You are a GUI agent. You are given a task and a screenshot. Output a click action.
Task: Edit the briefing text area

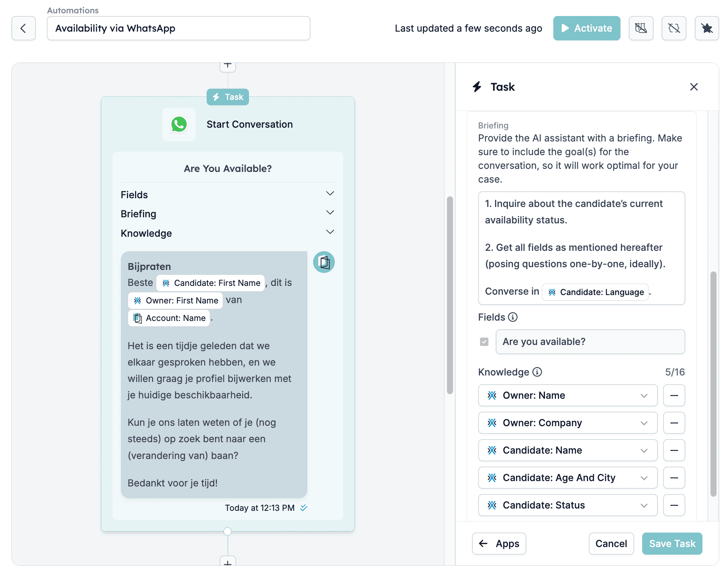(582, 248)
